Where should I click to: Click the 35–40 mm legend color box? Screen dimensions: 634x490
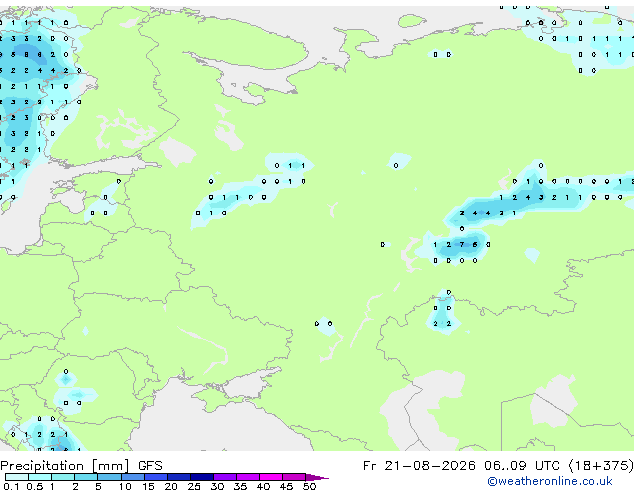pyautogui.click(x=247, y=477)
